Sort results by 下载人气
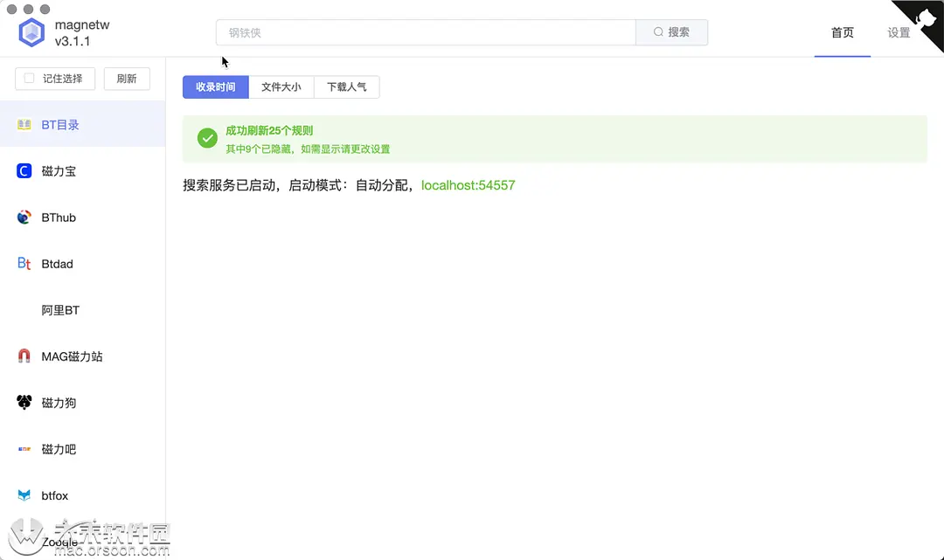This screenshot has width=944, height=560. tap(346, 86)
